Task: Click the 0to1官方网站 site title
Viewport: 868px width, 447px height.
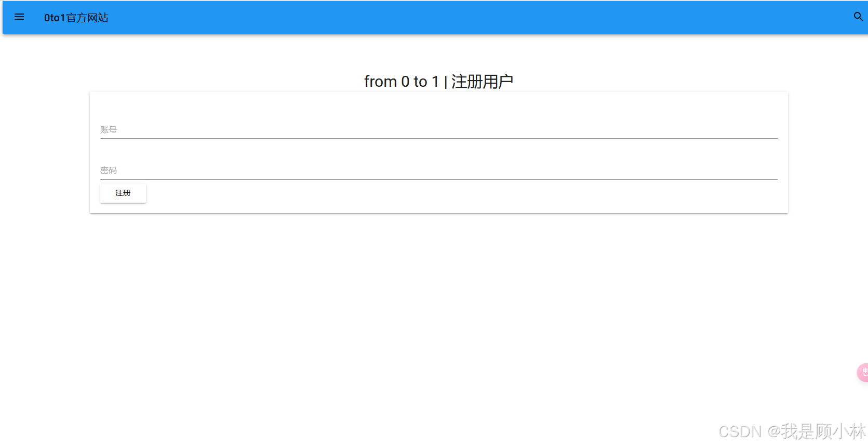Action: (76, 18)
